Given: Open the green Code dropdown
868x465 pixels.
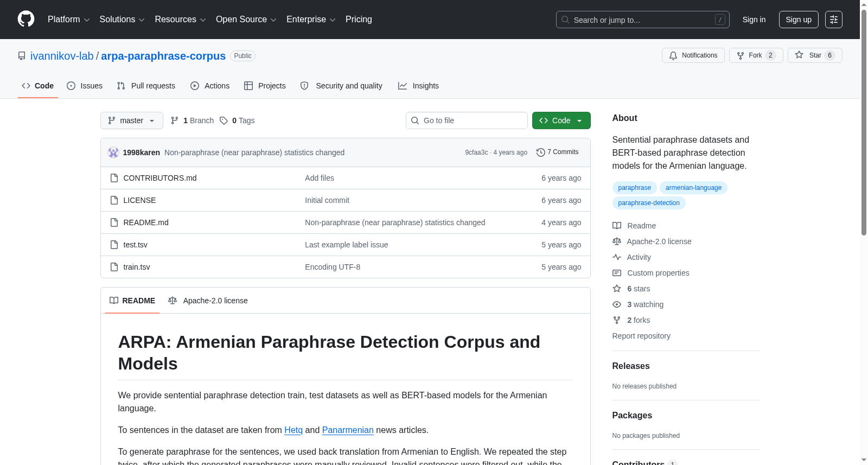Looking at the screenshot, I should click(561, 120).
